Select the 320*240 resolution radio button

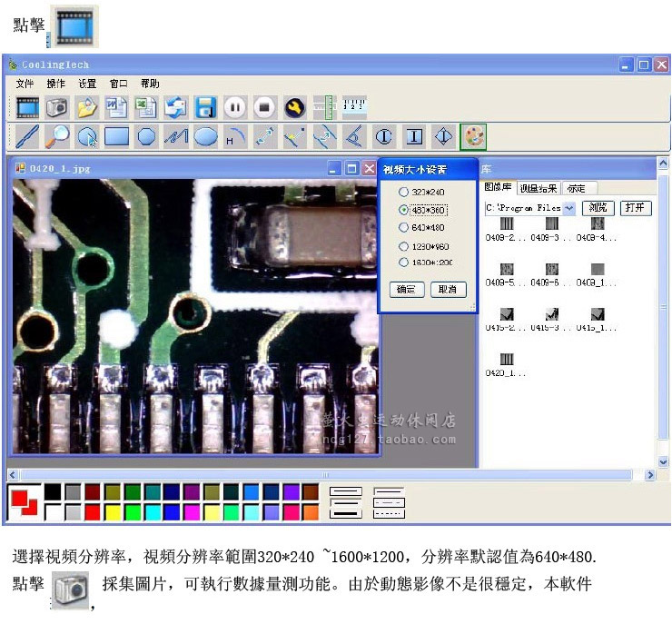[404, 193]
